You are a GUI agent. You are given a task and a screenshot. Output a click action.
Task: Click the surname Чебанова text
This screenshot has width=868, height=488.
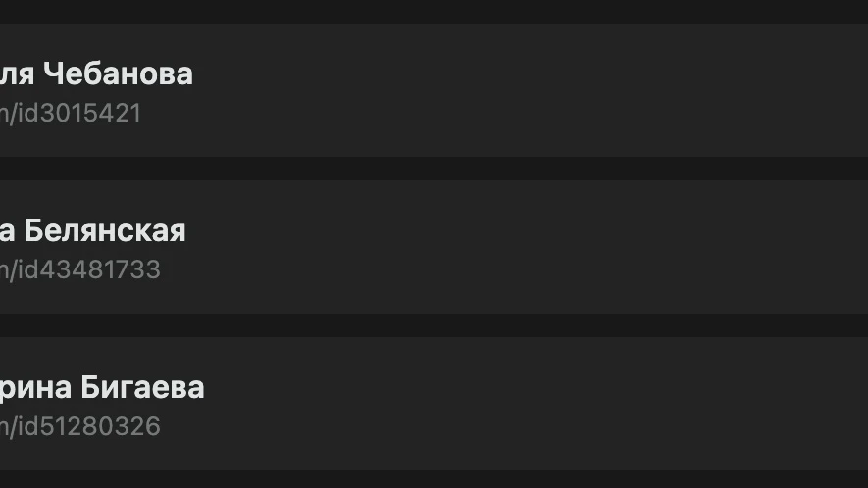click(x=118, y=73)
